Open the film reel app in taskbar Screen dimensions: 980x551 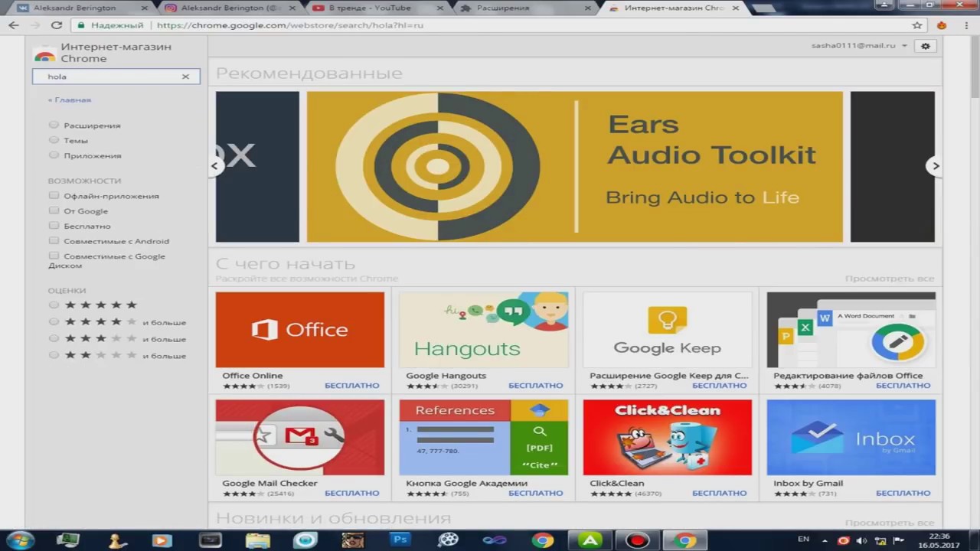(448, 540)
